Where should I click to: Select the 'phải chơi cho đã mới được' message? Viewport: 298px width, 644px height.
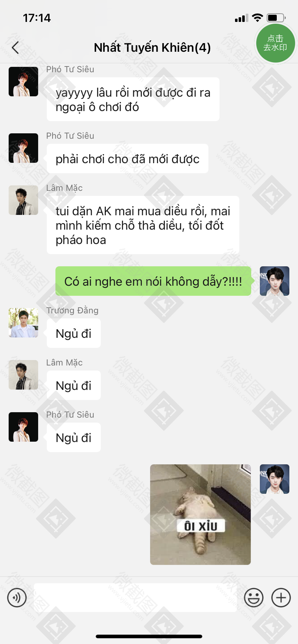coord(127,158)
